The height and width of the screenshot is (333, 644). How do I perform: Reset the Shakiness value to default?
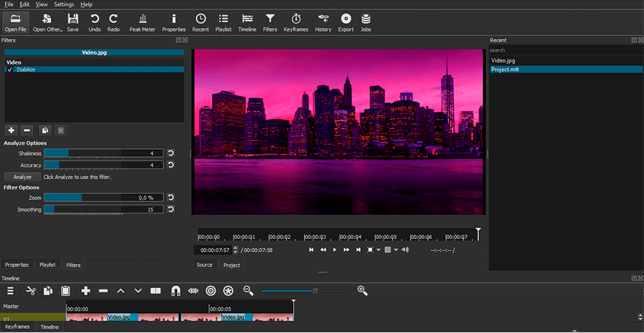point(170,153)
